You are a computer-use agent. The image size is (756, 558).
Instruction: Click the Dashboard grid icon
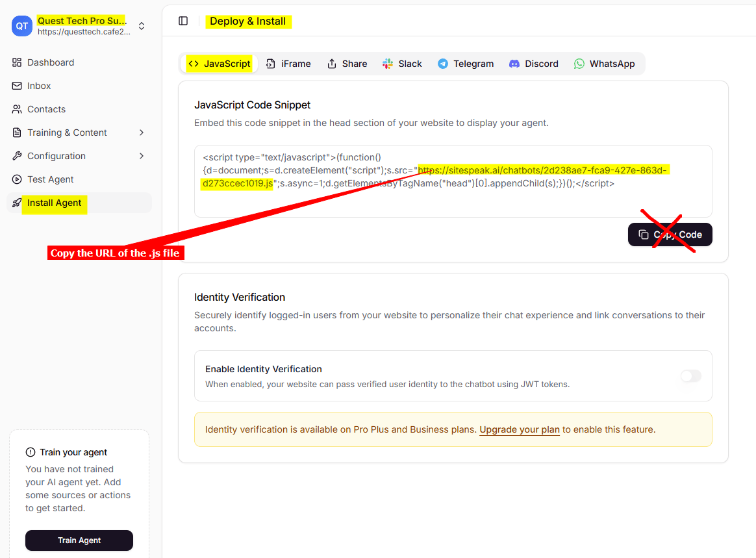coord(17,62)
